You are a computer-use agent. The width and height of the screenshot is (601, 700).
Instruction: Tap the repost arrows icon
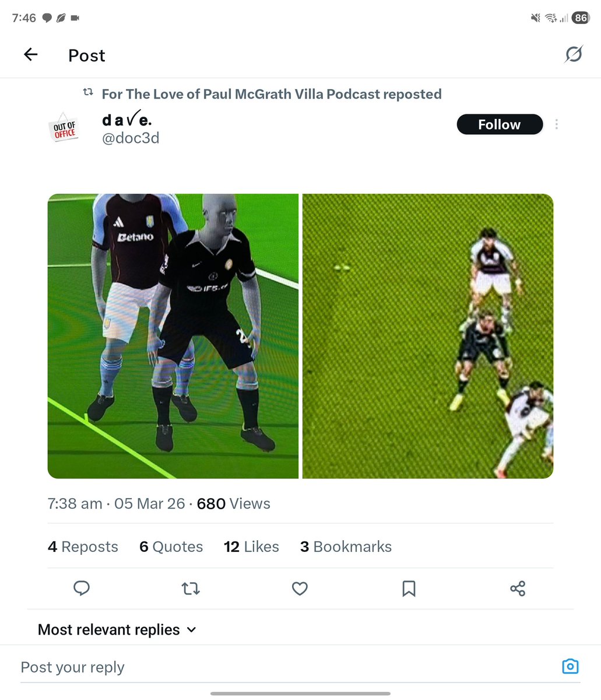pos(191,589)
